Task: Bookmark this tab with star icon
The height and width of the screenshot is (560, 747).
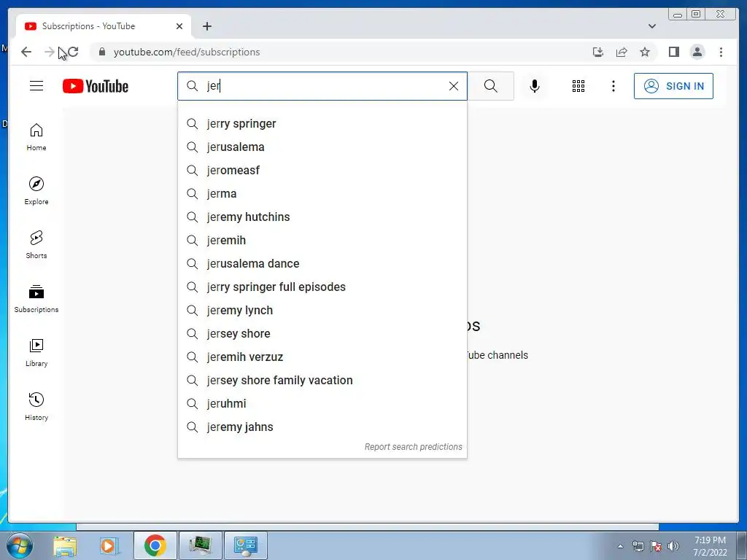Action: [x=645, y=52]
